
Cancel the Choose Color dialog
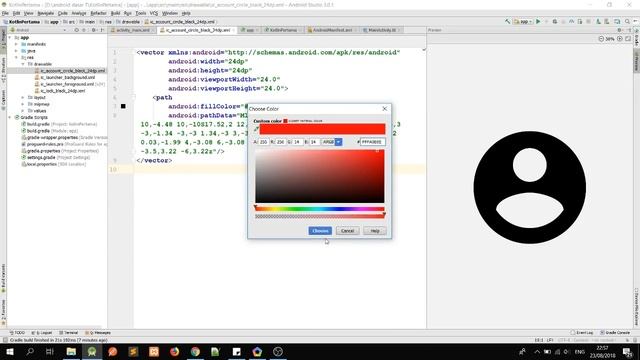(347, 231)
